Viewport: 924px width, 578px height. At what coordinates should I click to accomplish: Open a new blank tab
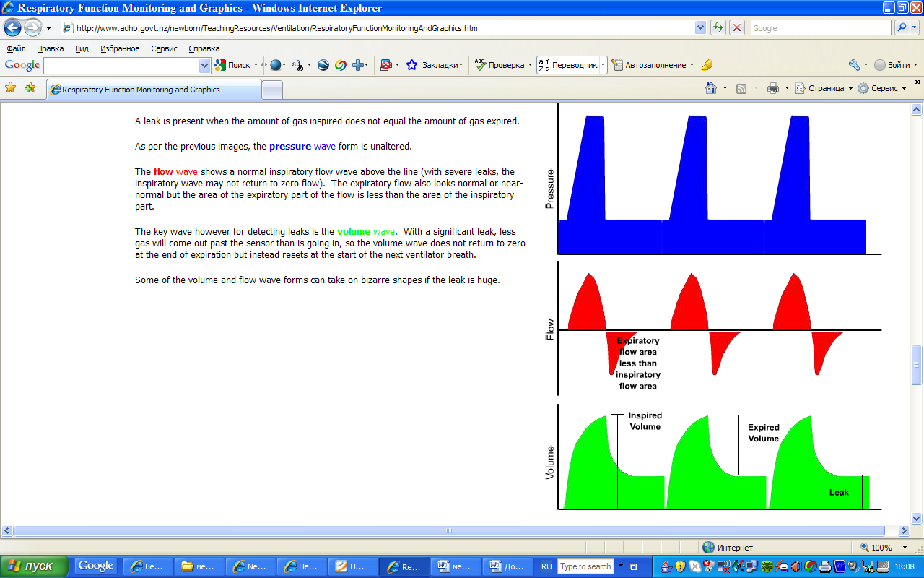[x=272, y=90]
